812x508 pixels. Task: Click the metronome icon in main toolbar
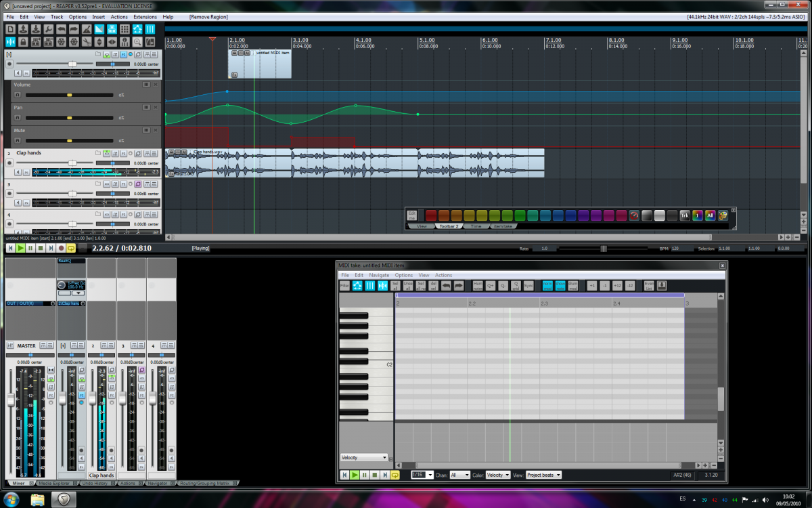click(x=87, y=29)
